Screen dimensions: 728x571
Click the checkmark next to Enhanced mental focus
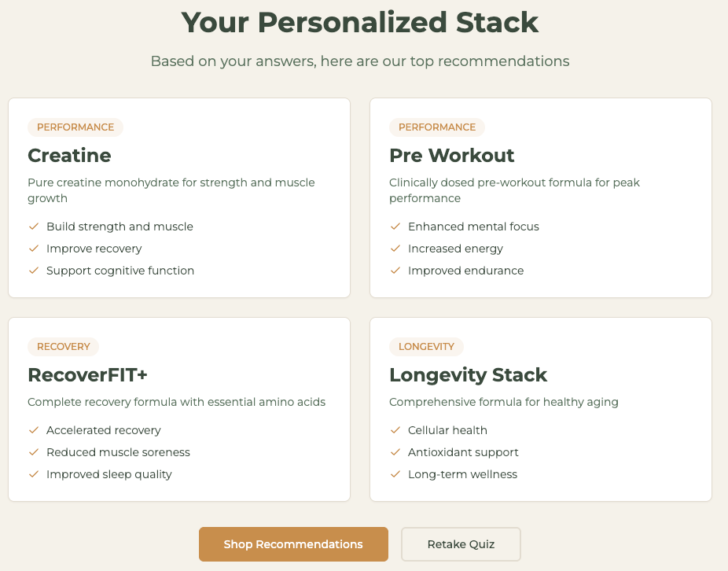click(395, 227)
